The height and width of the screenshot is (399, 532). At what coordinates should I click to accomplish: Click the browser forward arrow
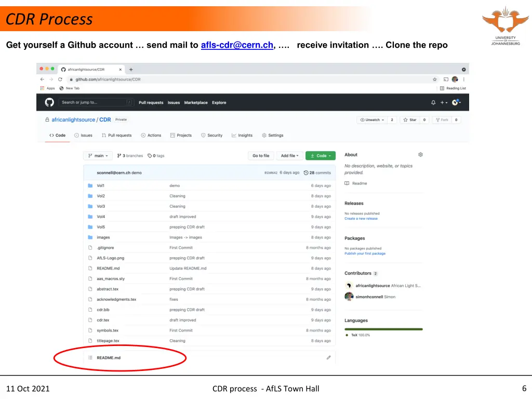click(x=51, y=79)
